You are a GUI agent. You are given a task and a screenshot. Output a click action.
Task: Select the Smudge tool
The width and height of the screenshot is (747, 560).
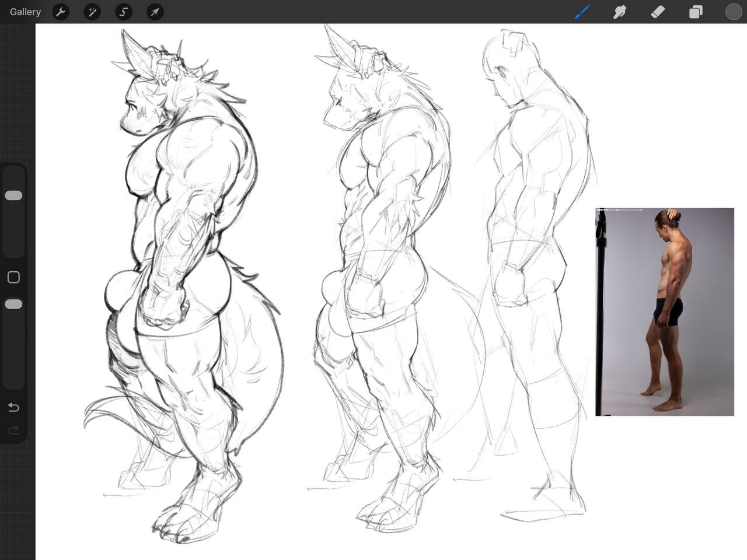[620, 12]
